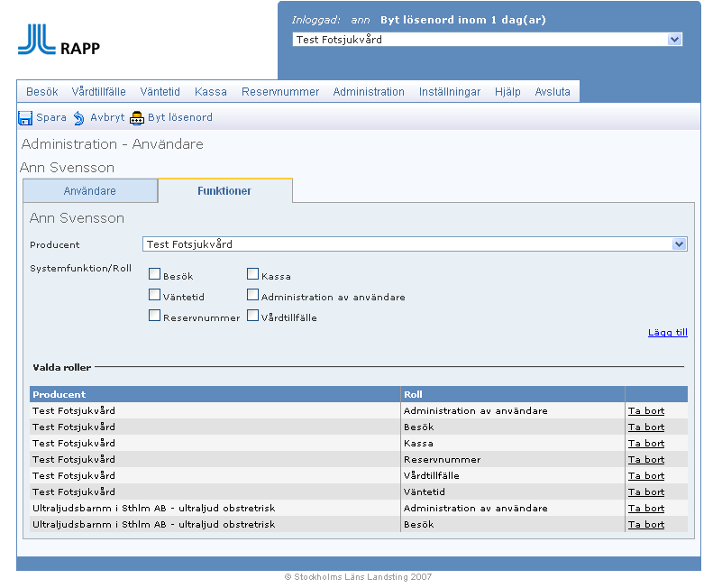Open the Kassa menu
Screen dimensions: 722x588
[210, 92]
